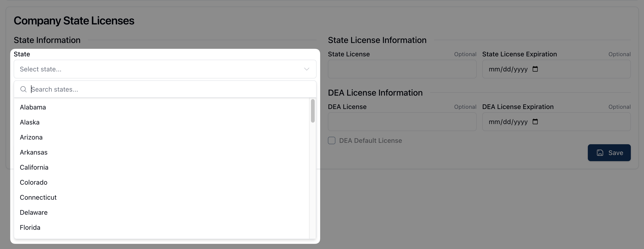Choose California from the state list
The image size is (644, 249).
click(34, 167)
